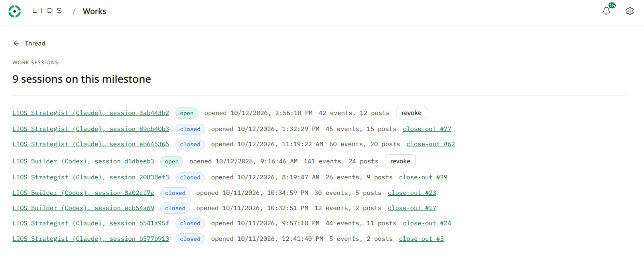Click '30 events, 5 posts' text
The height and width of the screenshot is (264, 644).
(348, 193)
